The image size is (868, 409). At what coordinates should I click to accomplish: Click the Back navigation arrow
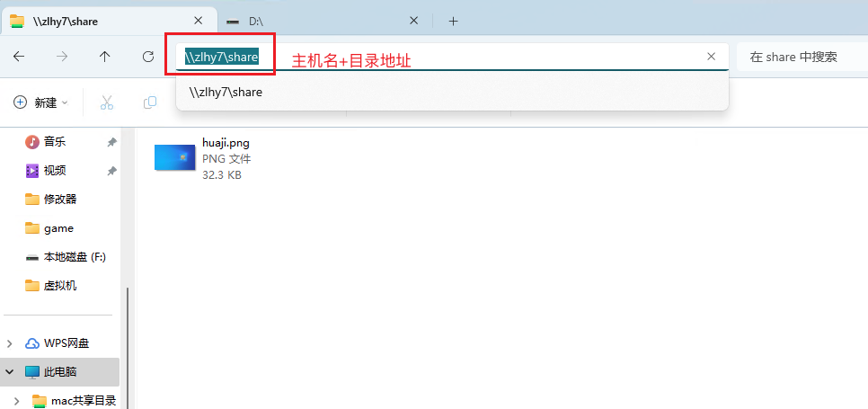click(19, 57)
